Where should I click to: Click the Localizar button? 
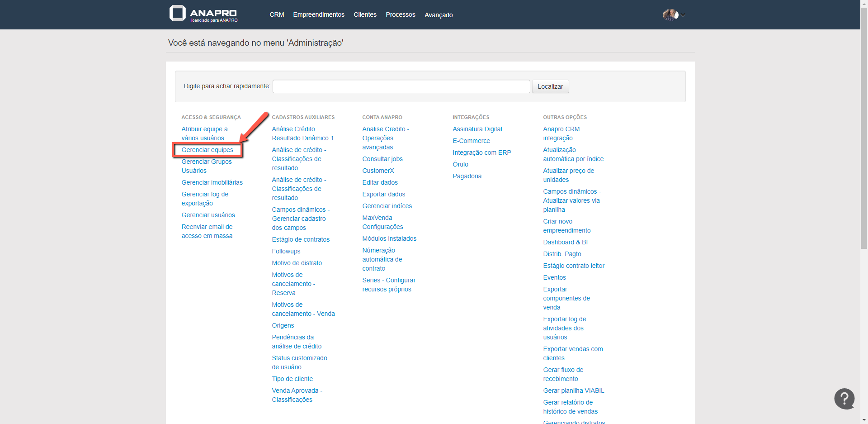point(550,86)
